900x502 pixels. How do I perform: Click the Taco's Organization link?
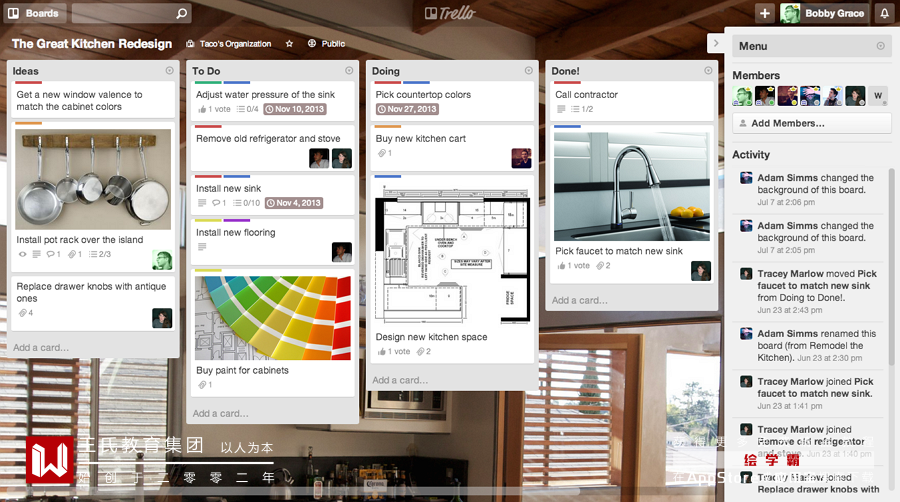click(x=229, y=44)
